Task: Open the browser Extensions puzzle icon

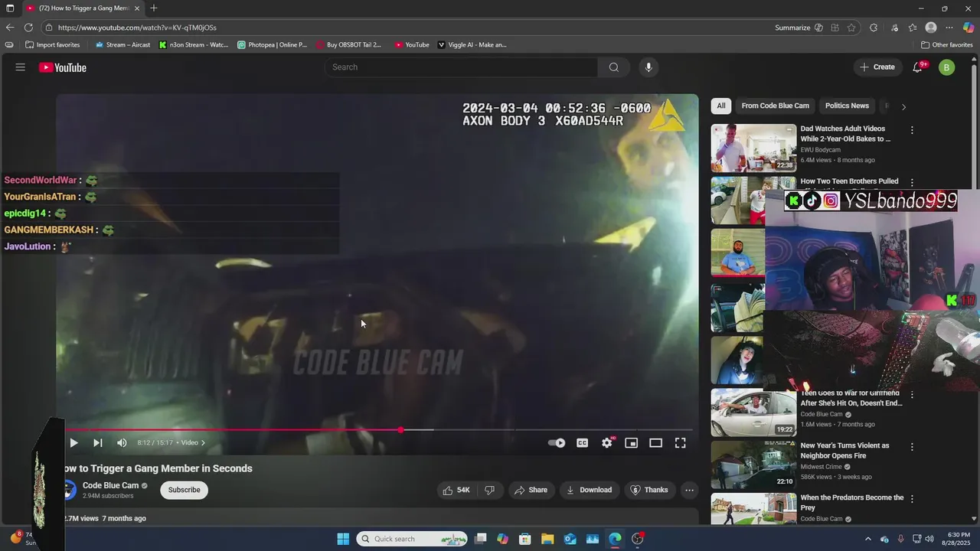Action: pyautogui.click(x=874, y=28)
